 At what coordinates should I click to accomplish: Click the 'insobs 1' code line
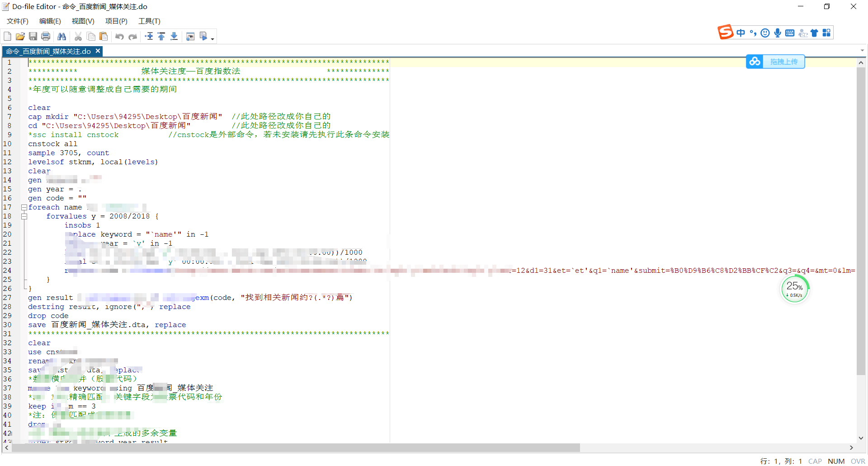[x=82, y=225]
